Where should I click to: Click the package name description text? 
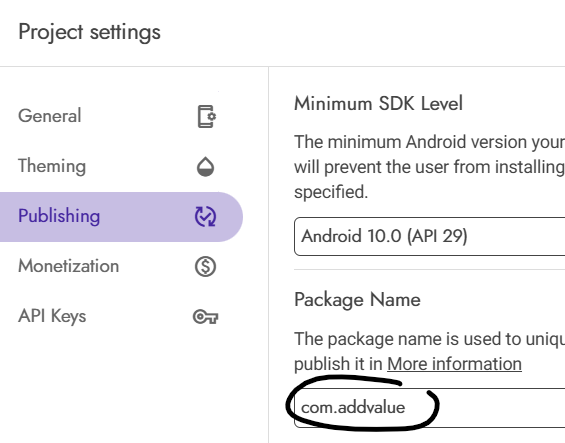pyautogui.click(x=430, y=351)
